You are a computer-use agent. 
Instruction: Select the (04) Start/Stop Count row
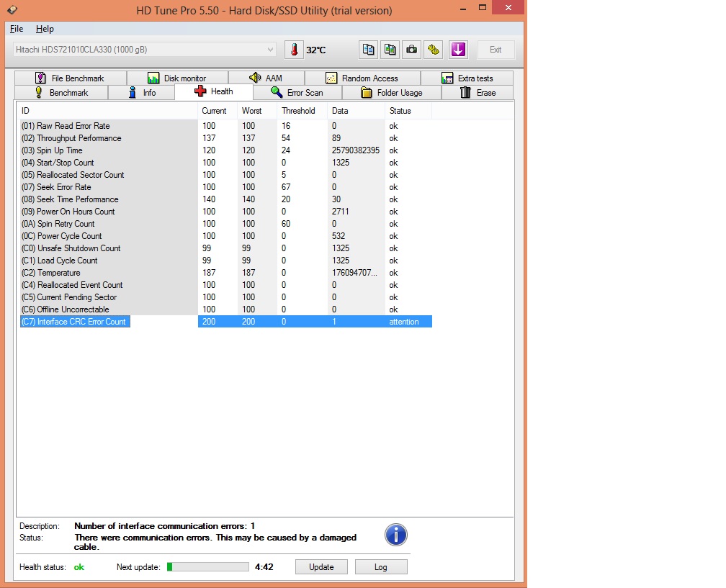coord(226,163)
